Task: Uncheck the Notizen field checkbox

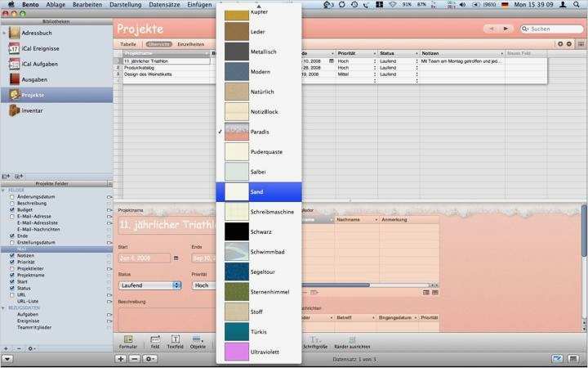Action: tap(12, 255)
